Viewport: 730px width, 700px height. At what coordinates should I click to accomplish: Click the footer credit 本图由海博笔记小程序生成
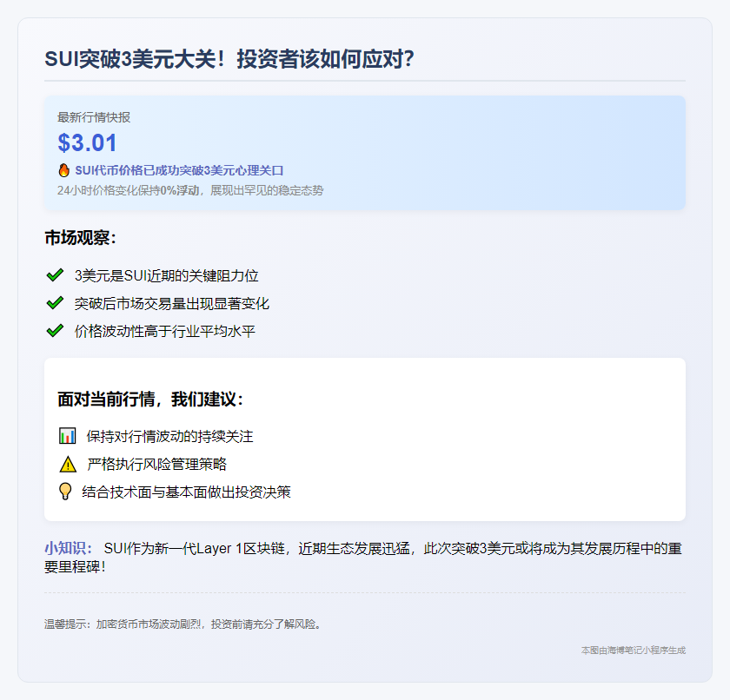coord(634,650)
